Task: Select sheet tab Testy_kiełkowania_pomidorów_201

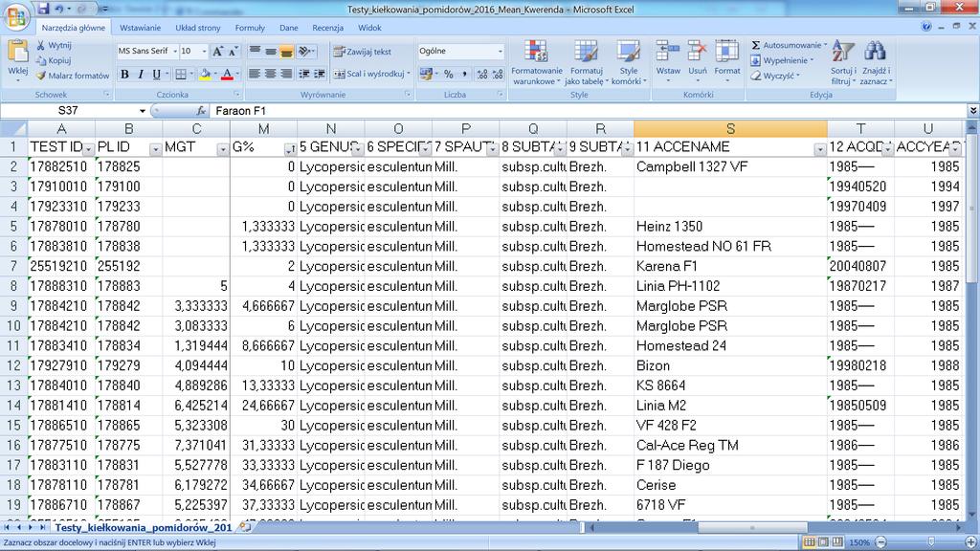Action: pos(144,527)
